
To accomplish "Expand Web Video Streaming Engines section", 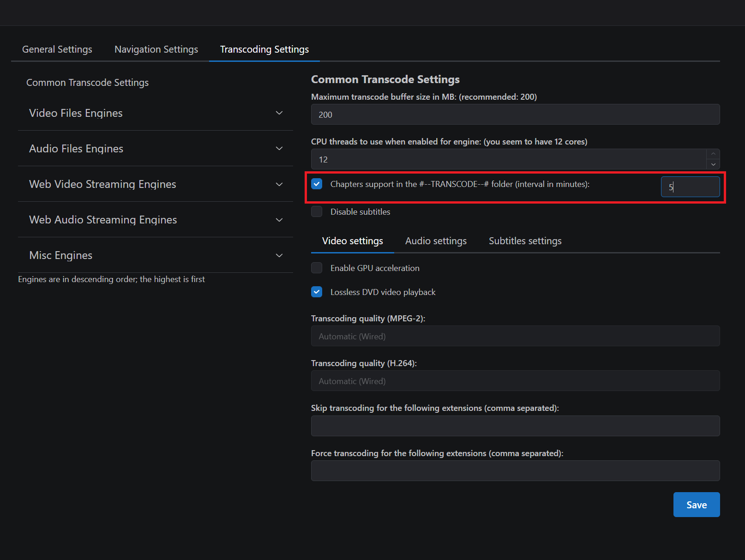I will pos(156,184).
